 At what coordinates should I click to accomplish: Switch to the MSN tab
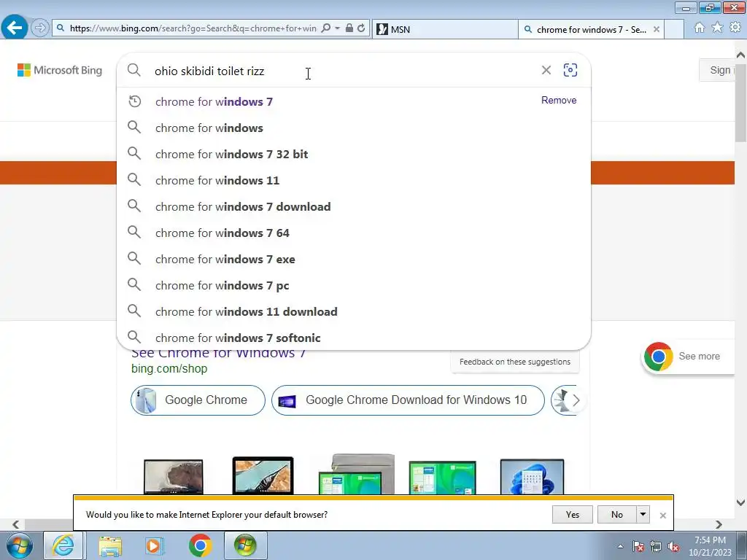(445, 29)
